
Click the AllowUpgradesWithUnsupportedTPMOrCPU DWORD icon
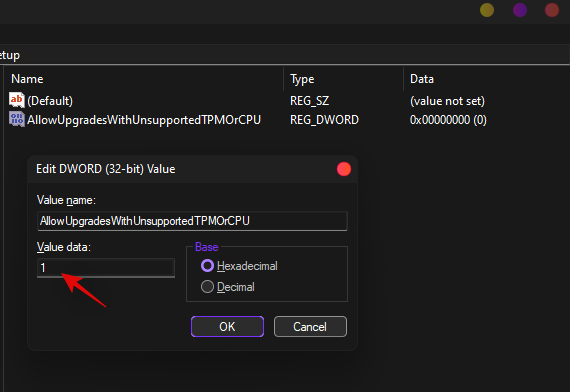pos(17,119)
